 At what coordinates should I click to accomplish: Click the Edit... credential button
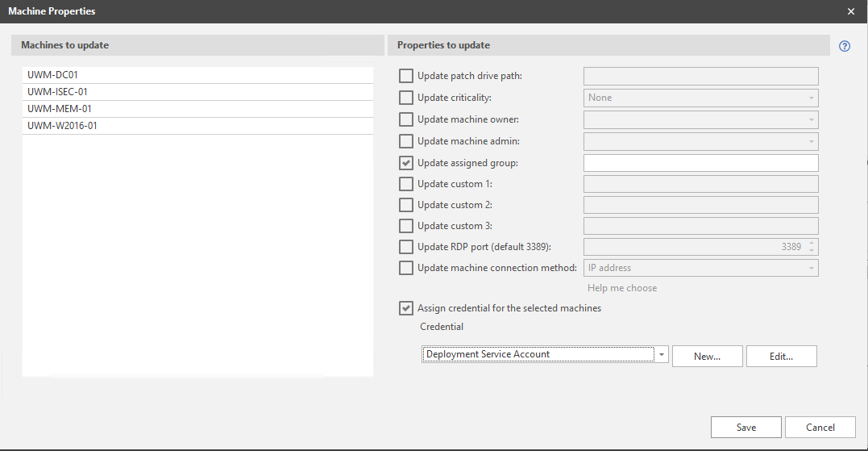click(x=782, y=357)
